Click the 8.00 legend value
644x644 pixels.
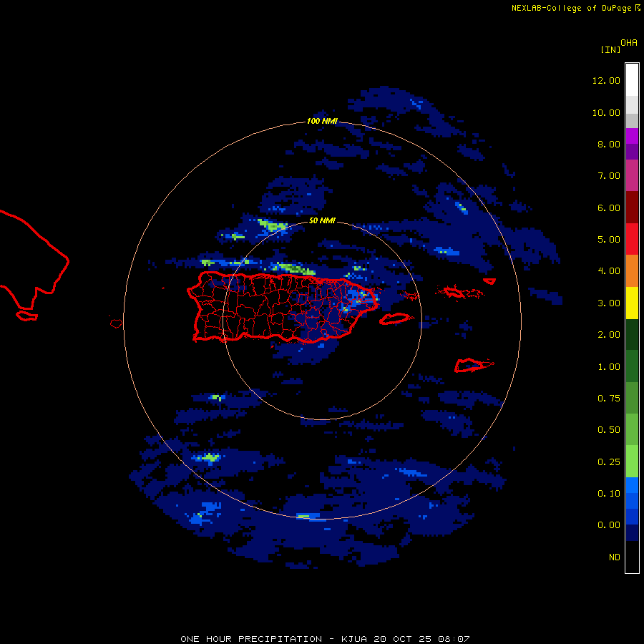609,144
